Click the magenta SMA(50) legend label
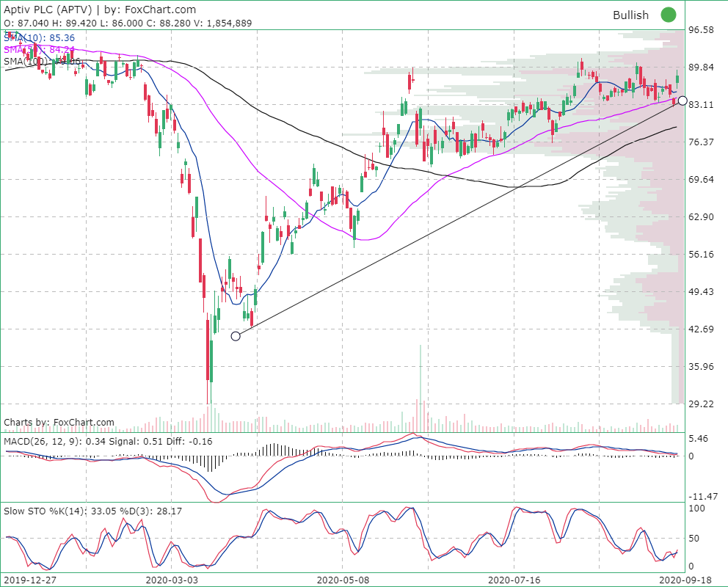 pyautogui.click(x=40, y=50)
